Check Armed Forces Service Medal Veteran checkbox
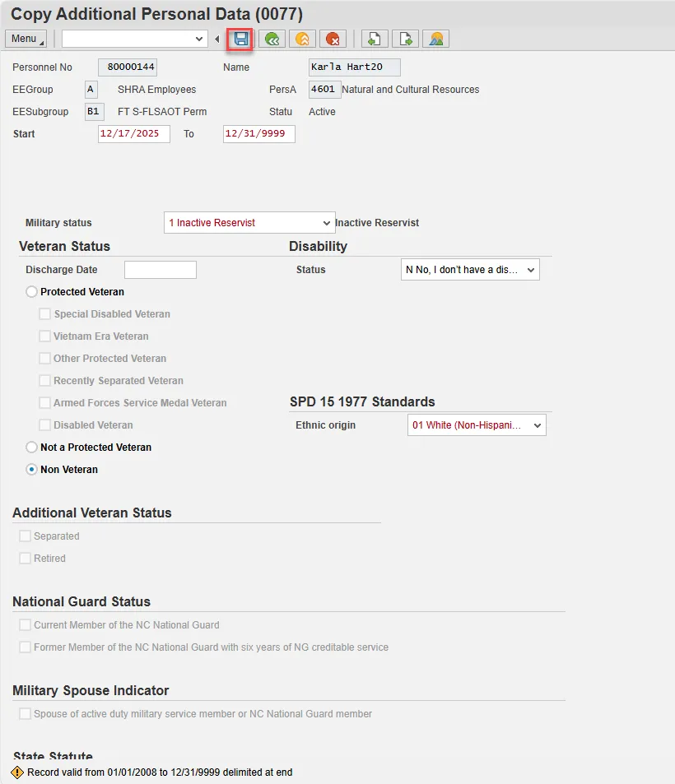Screen dimensions: 675x784 click(x=45, y=403)
